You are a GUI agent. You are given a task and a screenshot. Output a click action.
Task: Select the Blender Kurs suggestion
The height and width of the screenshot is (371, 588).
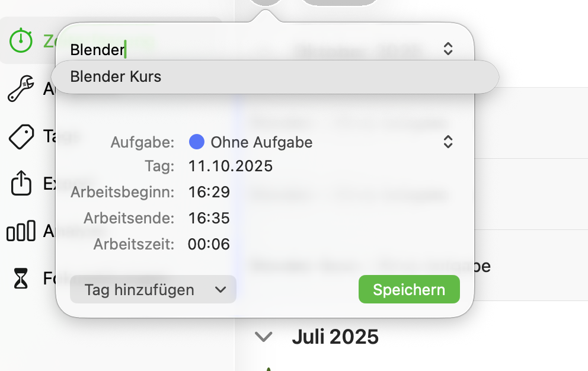pyautogui.click(x=116, y=77)
